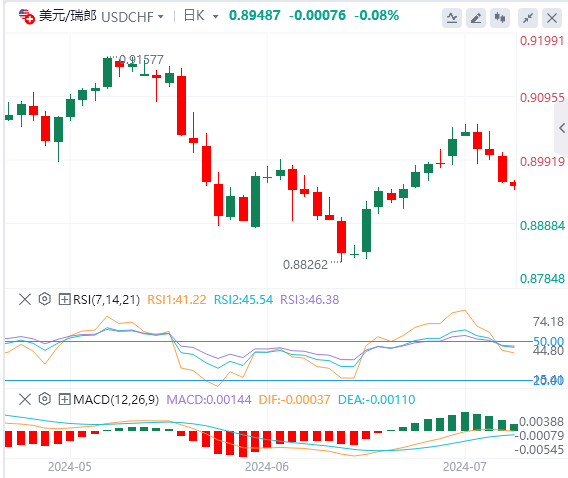568x478 pixels.
Task: Open the indicator line chart tool
Action: coord(452,18)
